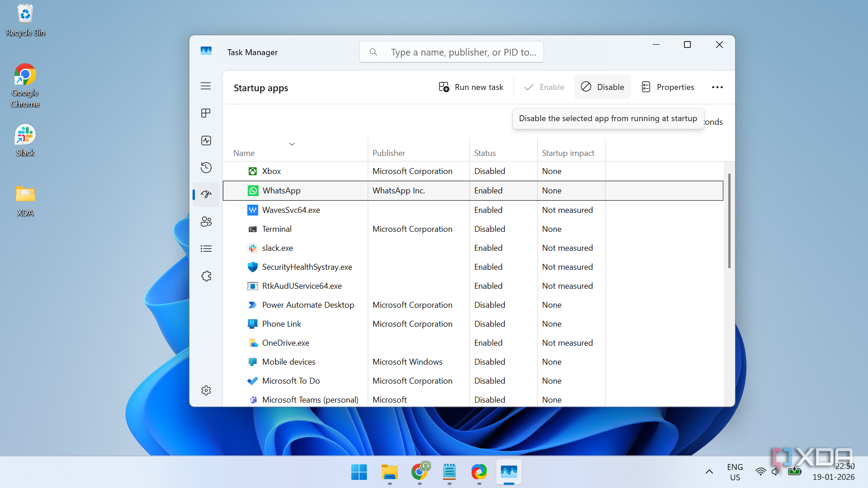The height and width of the screenshot is (488, 868).
Task: Focus the Task Manager search box
Action: click(x=451, y=52)
